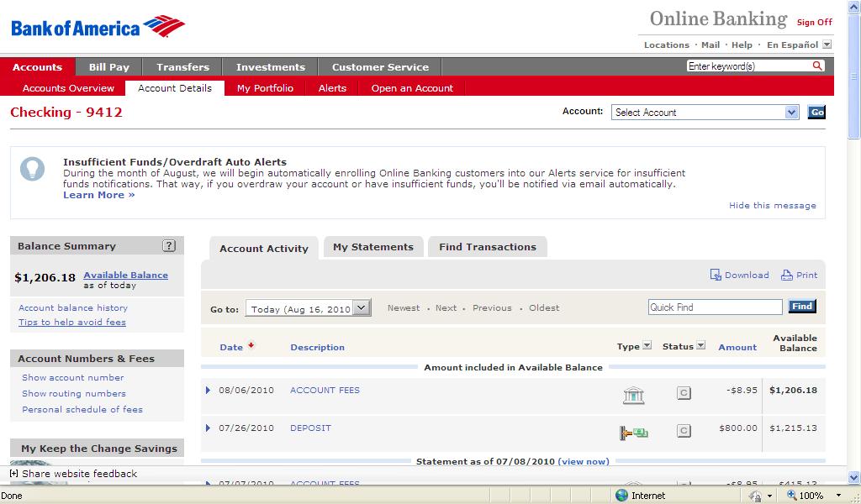Screen dimensions: 861x504
Task: Open the Select Account dropdown
Action: pos(705,113)
